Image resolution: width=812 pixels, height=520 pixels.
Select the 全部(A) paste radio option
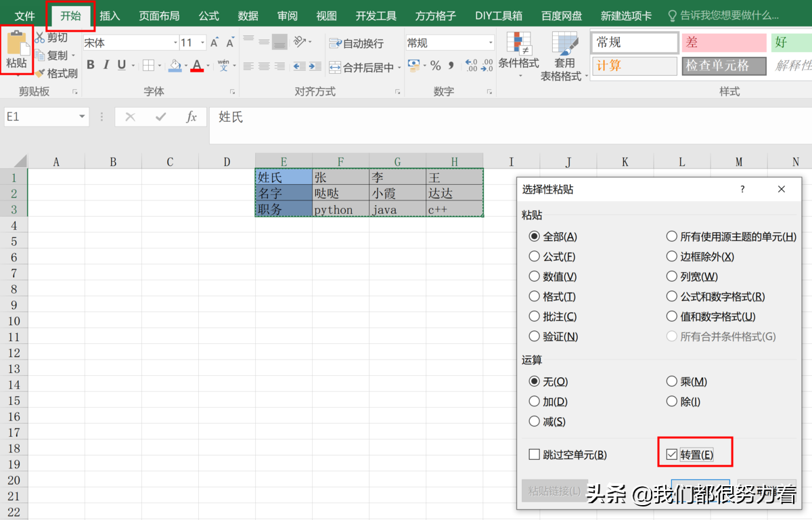coord(554,236)
